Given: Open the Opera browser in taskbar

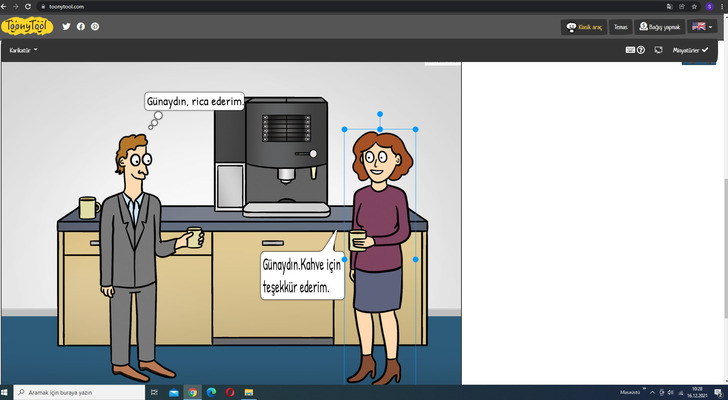Looking at the screenshot, I should click(x=230, y=393).
